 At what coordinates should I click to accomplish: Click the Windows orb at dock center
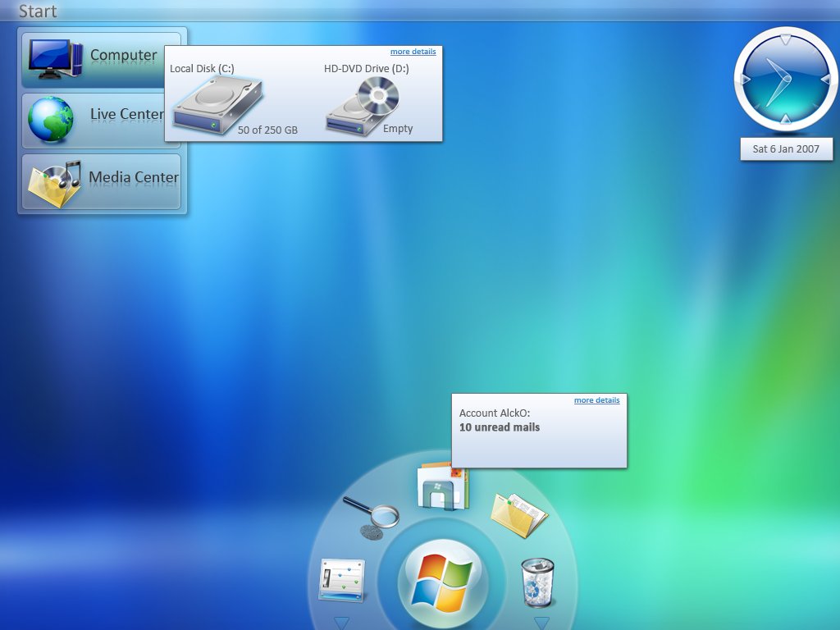pos(443,580)
